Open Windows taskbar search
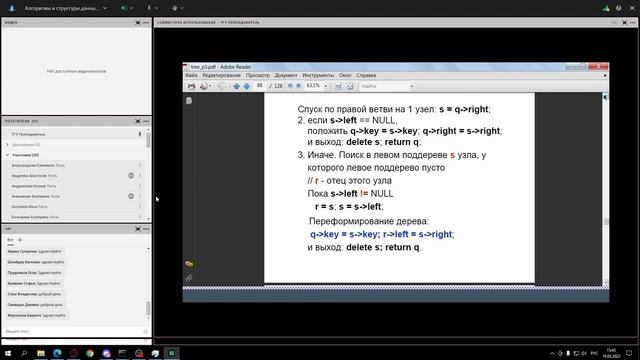640x360 pixels. coord(24,353)
